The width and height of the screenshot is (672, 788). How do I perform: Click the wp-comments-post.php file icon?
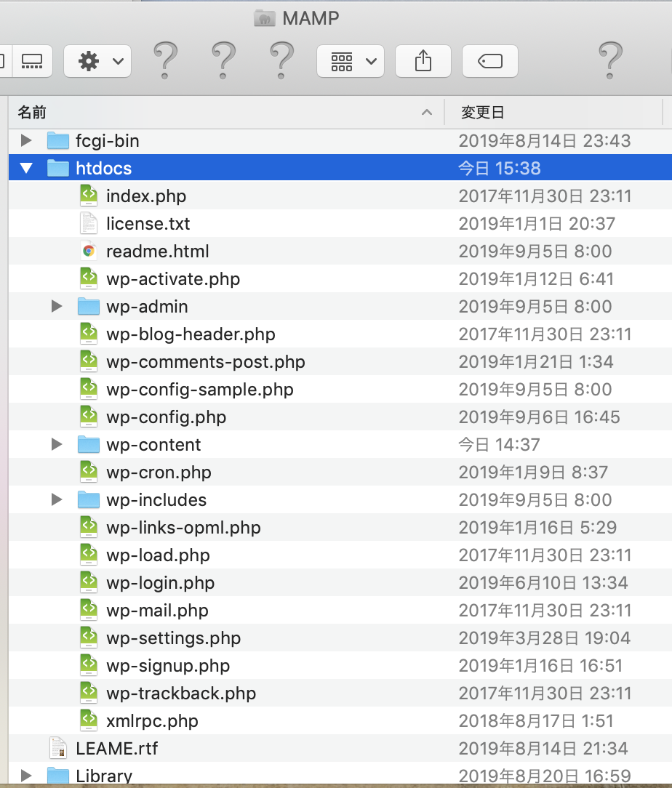[89, 361]
